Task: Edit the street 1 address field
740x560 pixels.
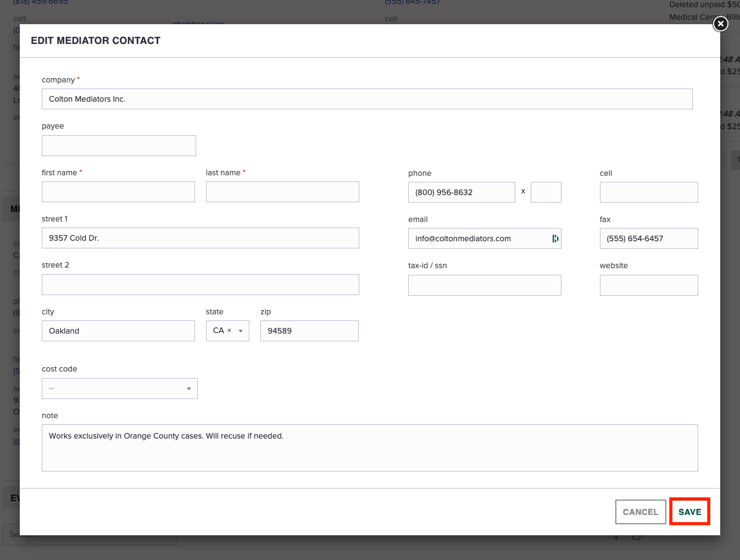Action: (201, 238)
